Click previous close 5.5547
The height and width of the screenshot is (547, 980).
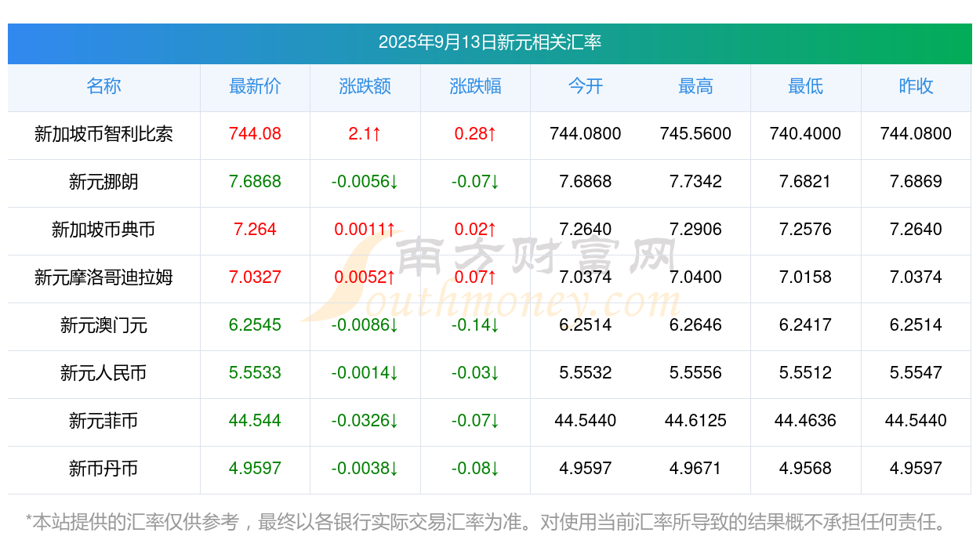pos(916,373)
